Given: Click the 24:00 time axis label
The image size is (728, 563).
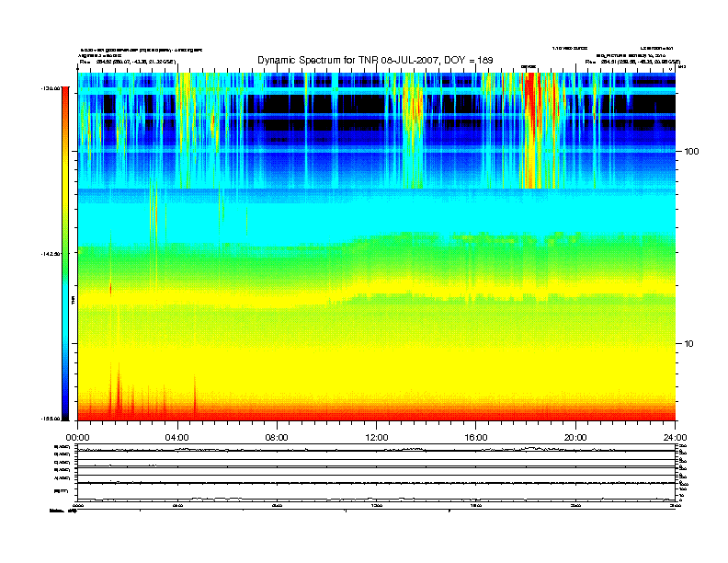Looking at the screenshot, I should point(675,438).
